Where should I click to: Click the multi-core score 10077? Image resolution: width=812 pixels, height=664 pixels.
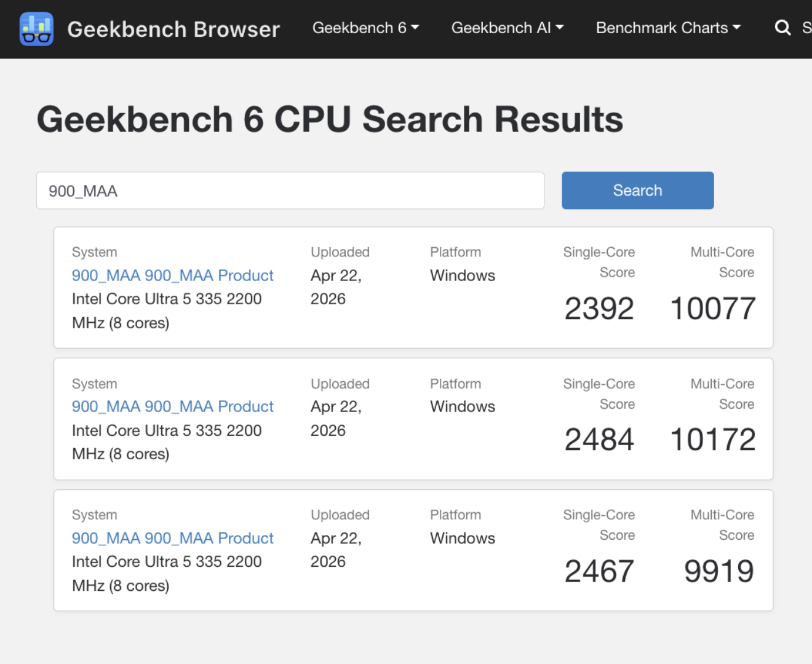[712, 309]
